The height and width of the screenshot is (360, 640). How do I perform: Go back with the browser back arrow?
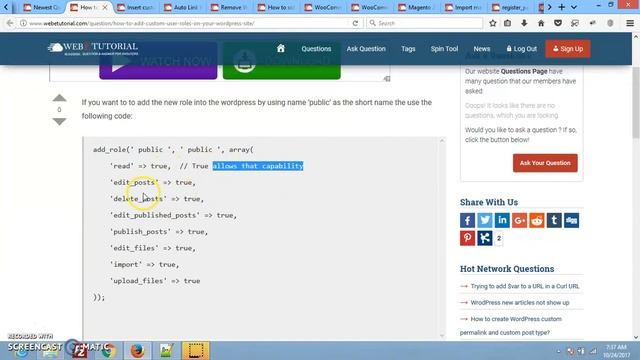tap(9, 23)
